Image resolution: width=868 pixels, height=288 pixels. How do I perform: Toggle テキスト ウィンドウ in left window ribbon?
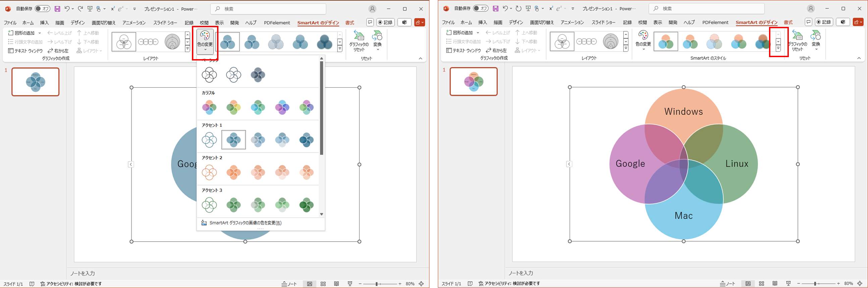[25, 51]
